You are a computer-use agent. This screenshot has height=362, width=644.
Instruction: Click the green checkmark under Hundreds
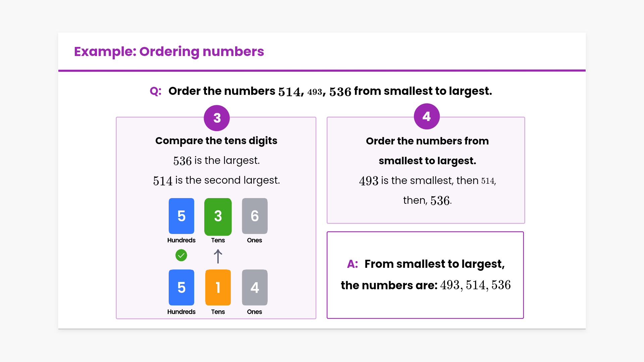pos(181,255)
